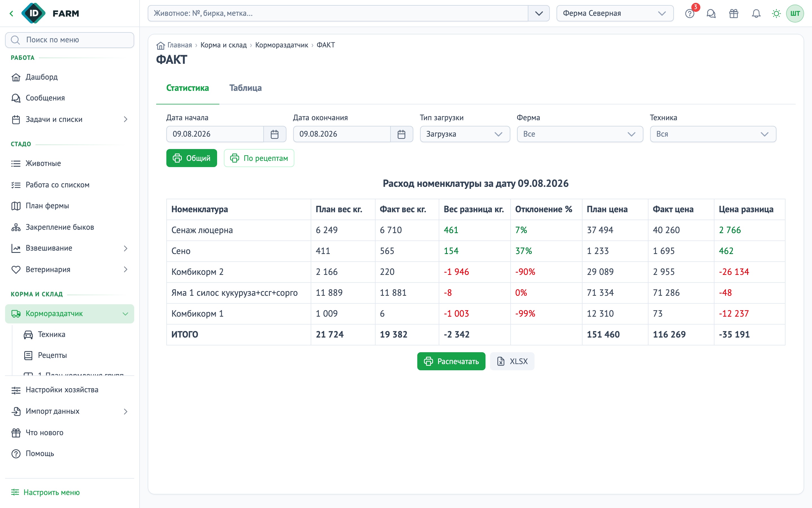812x508 pixels.
Task: Open Животные menu item
Action: 69,163
